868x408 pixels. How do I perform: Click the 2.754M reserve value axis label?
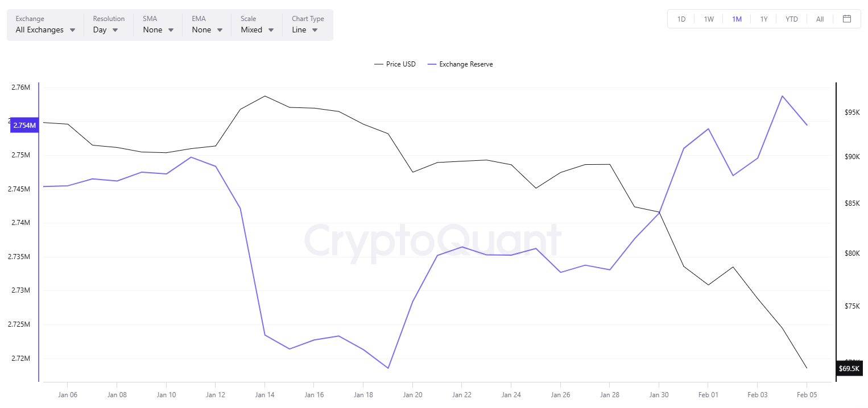click(24, 124)
